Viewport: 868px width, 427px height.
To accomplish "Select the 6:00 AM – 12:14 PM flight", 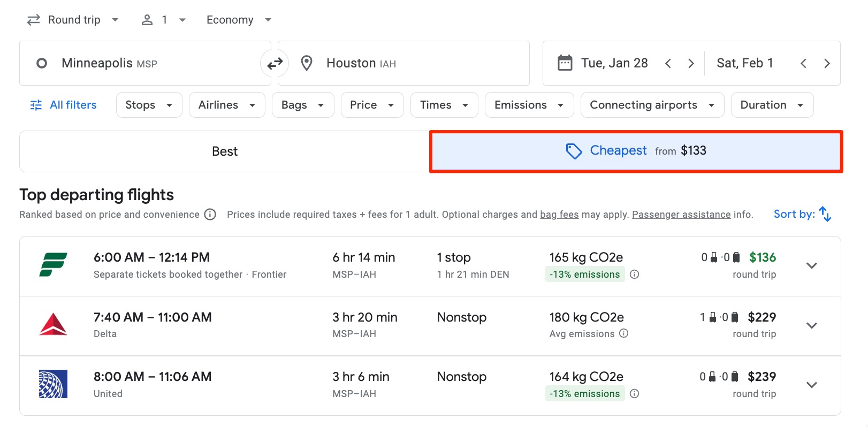I will [430, 266].
